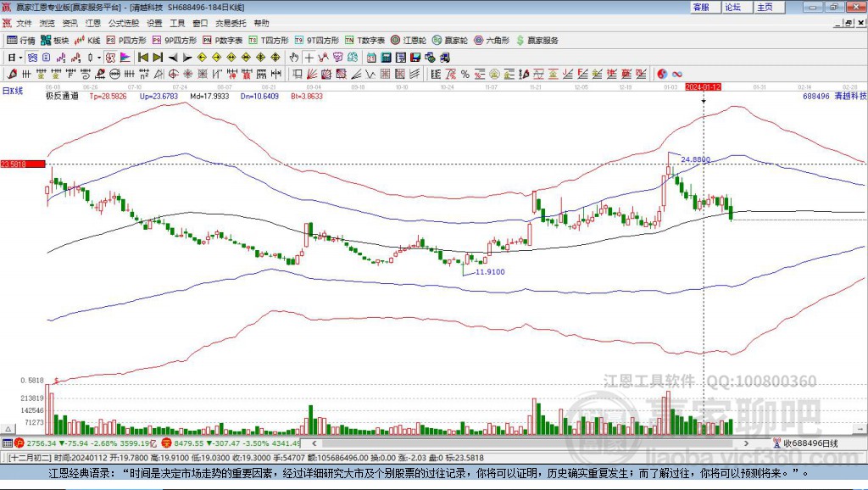This screenshot has width=868, height=490.
Task: Open the 江恩 menu
Action: [x=93, y=23]
